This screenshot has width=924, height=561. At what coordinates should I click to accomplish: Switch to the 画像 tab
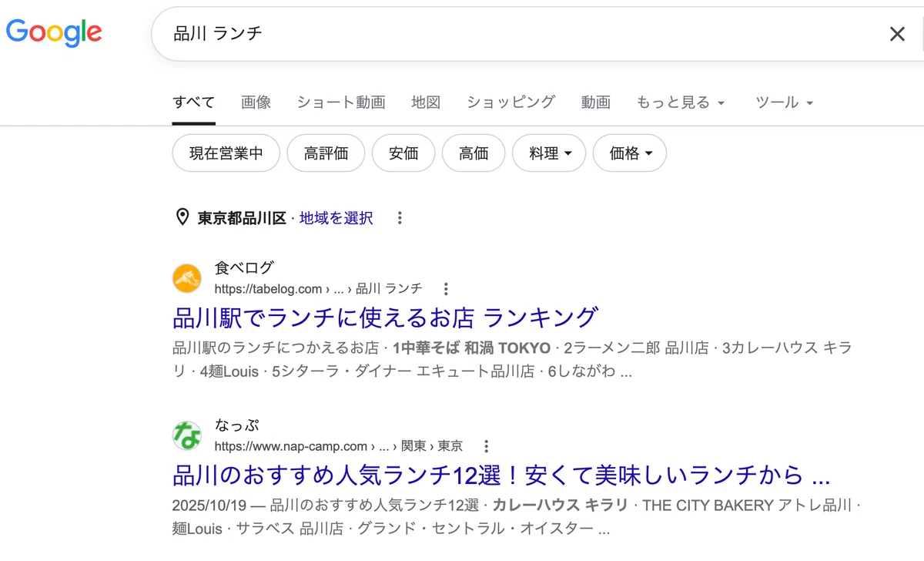coord(256,102)
